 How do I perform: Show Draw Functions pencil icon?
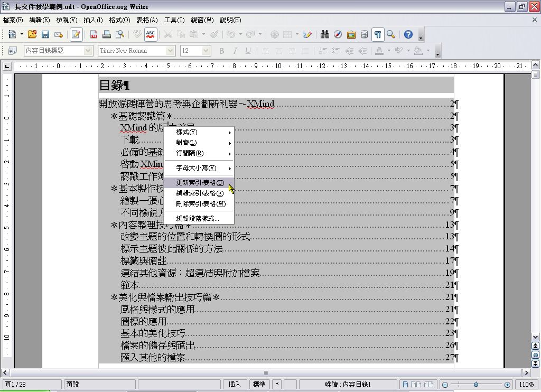point(307,34)
